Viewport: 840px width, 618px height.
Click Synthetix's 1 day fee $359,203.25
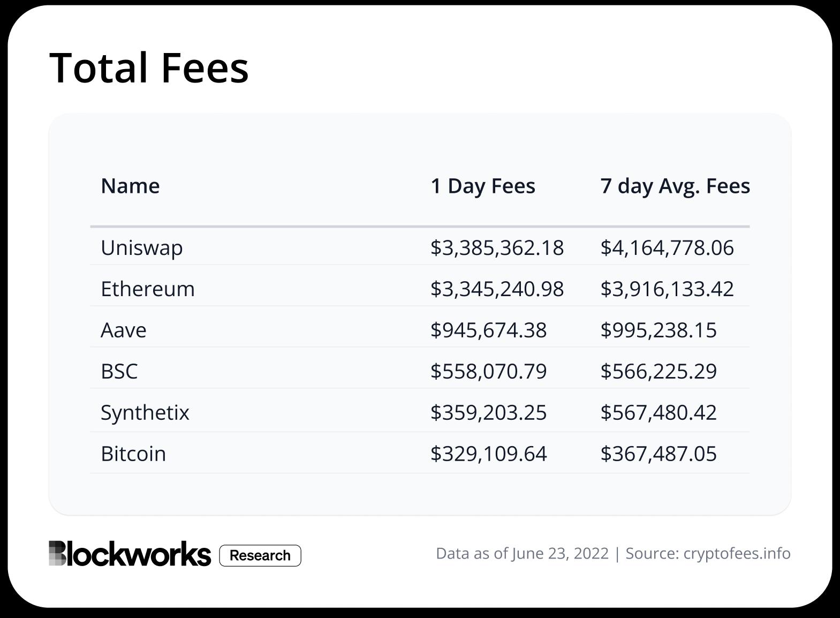488,413
